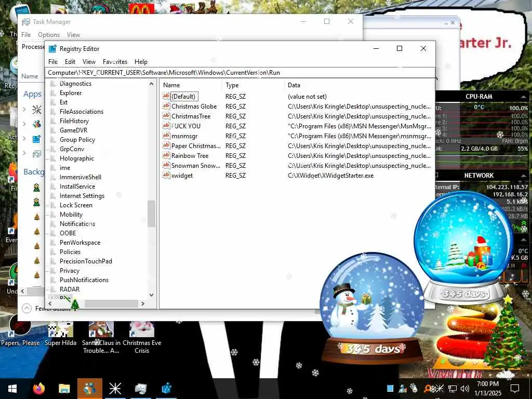Sort registry values by Type column
This screenshot has width=532, height=399.
(x=253, y=85)
